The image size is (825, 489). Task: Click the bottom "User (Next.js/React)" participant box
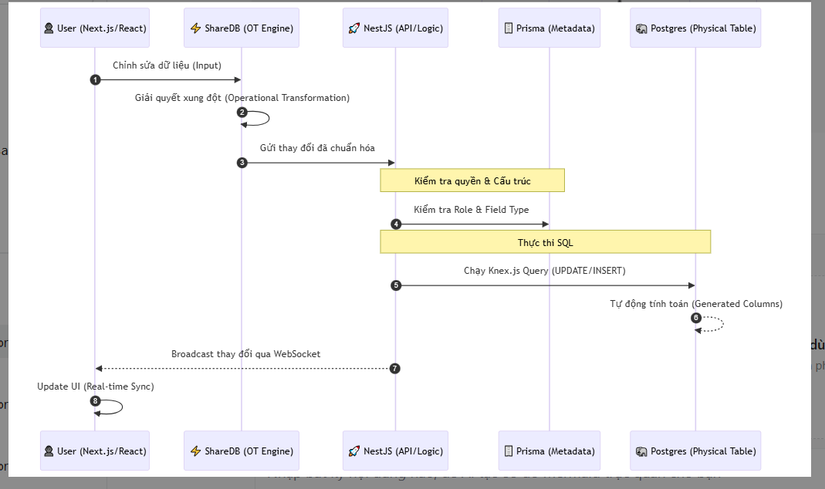[95, 451]
